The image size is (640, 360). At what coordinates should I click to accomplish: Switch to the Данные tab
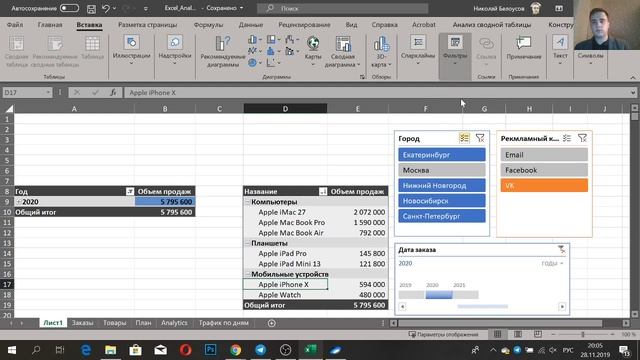coord(251,25)
